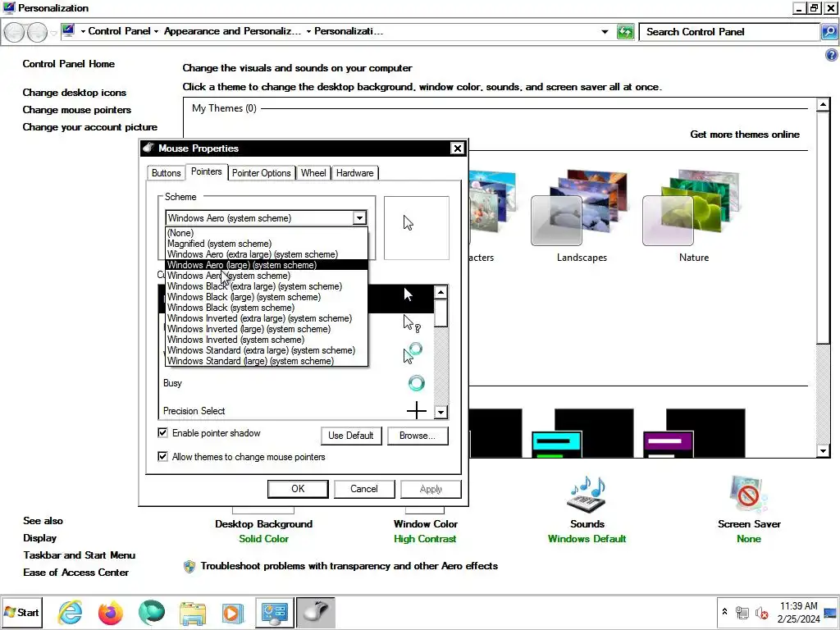
Task: Choose Windows Standard (extra large) scheme
Action: (x=267, y=351)
